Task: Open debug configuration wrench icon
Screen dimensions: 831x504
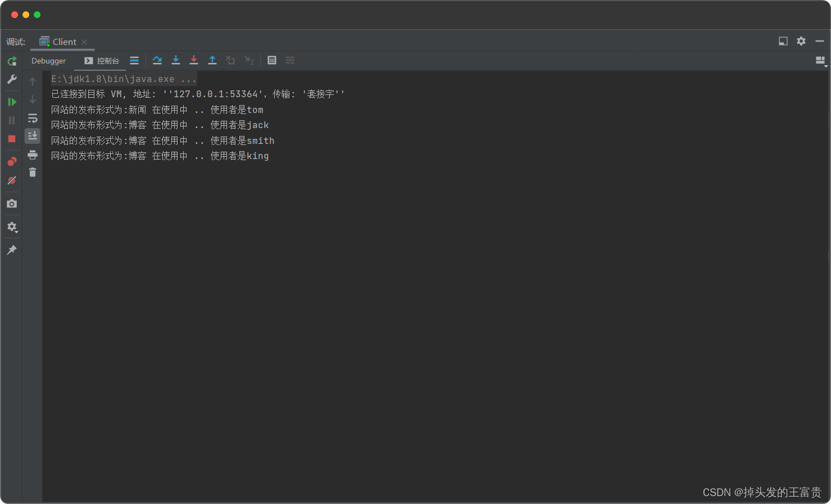Action: [x=12, y=79]
